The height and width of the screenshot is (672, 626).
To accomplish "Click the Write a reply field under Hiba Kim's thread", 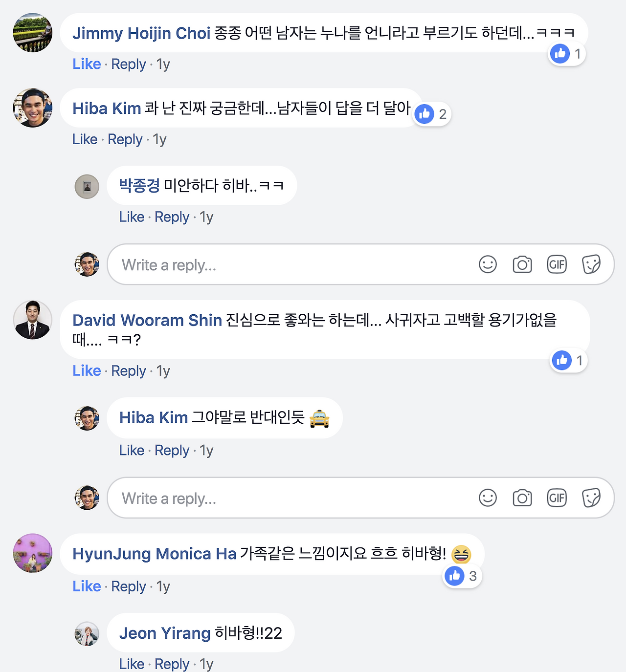I will coord(245,264).
